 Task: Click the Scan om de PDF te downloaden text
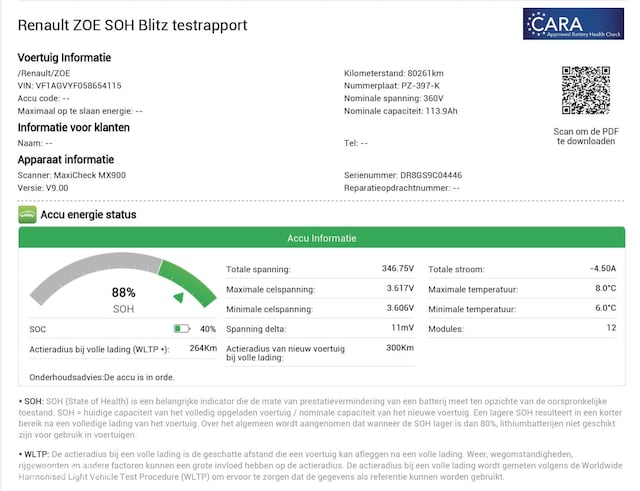tap(585, 136)
